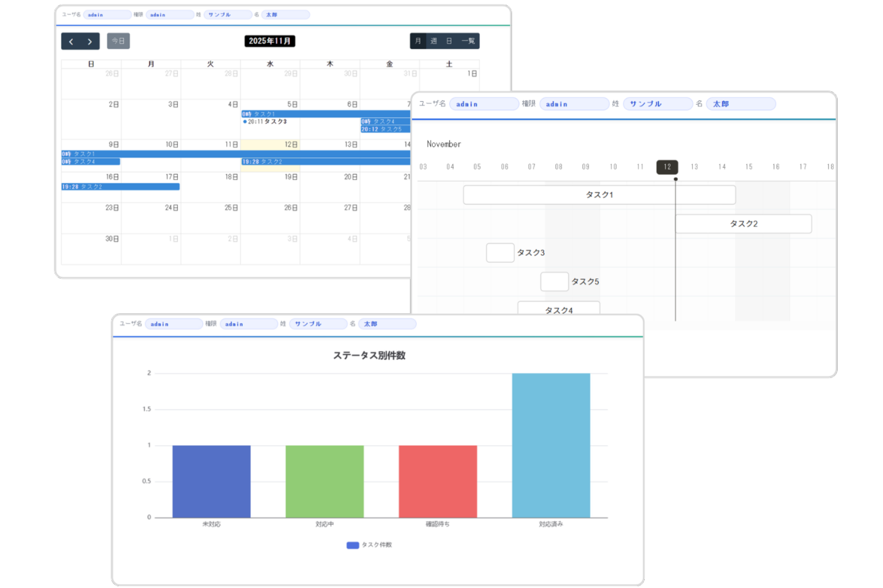Open the 19:28 タスク2 event on 16日
The image size is (883, 588).
pos(120,187)
